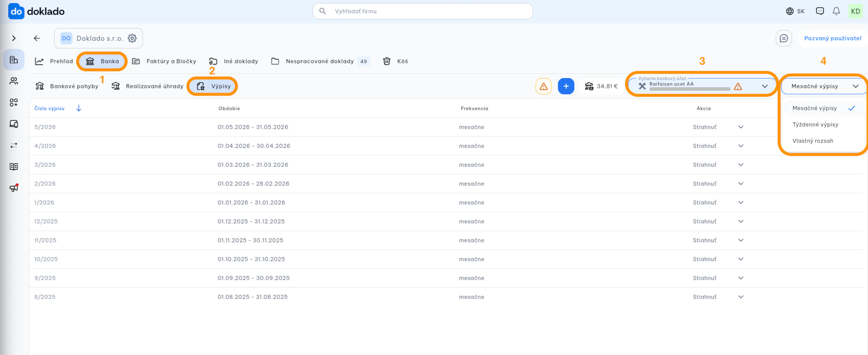This screenshot has width=868, height=355.
Task: Go back using the left arrow
Action: (x=37, y=38)
